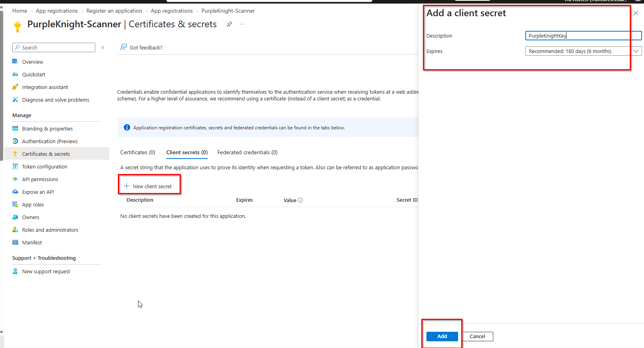Image resolution: width=644 pixels, height=348 pixels.
Task: Click the Quickstart cloud icon
Action: [15, 74]
